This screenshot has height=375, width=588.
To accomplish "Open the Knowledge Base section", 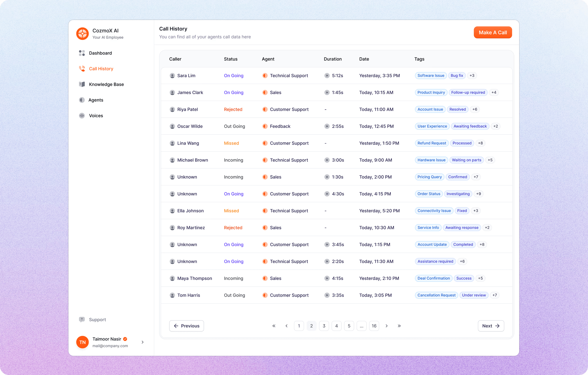I will [106, 84].
